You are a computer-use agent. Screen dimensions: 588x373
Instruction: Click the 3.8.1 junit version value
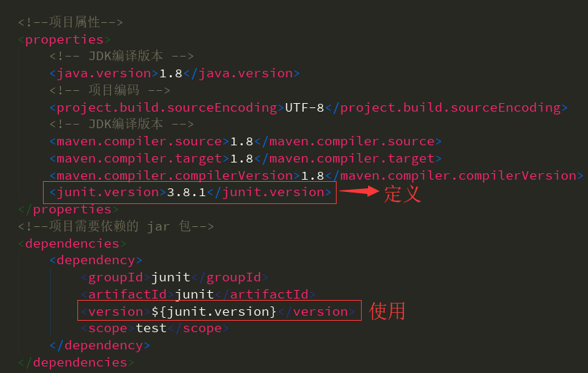pyautogui.click(x=185, y=192)
